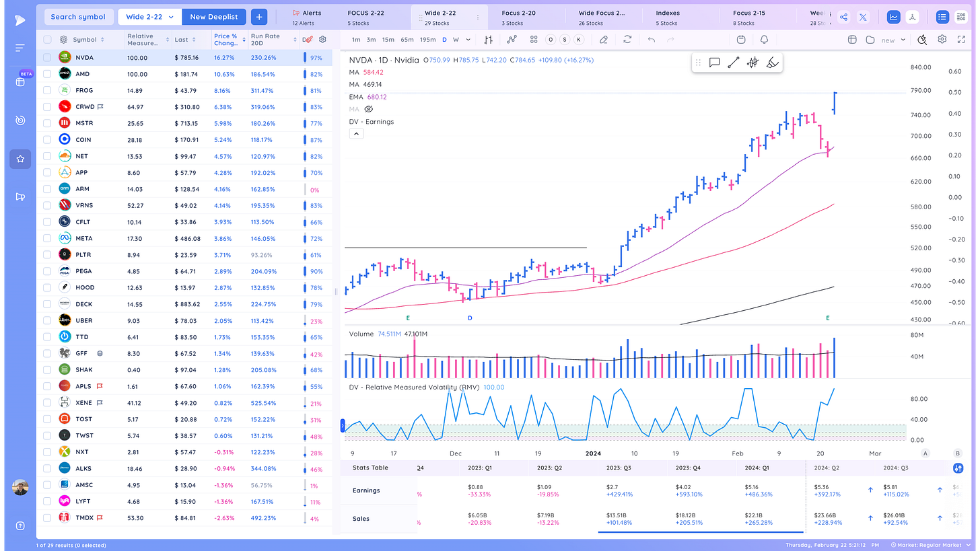This screenshot has width=980, height=551.
Task: Sort by Price % Change column
Action: point(229,40)
